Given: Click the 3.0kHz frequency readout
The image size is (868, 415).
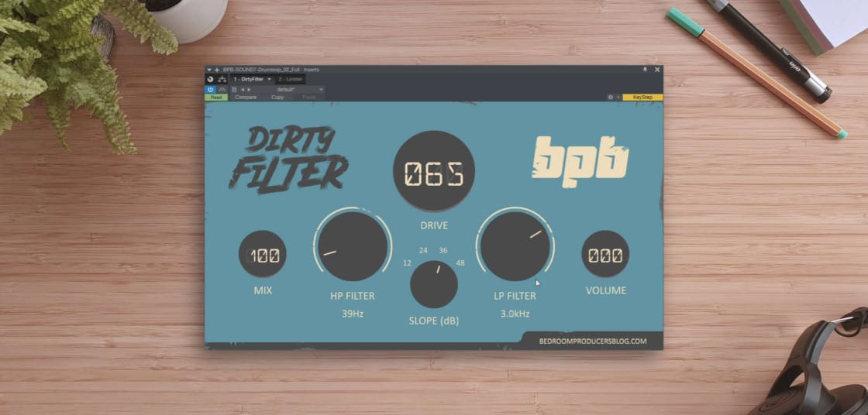Looking at the screenshot, I should click(x=515, y=314).
